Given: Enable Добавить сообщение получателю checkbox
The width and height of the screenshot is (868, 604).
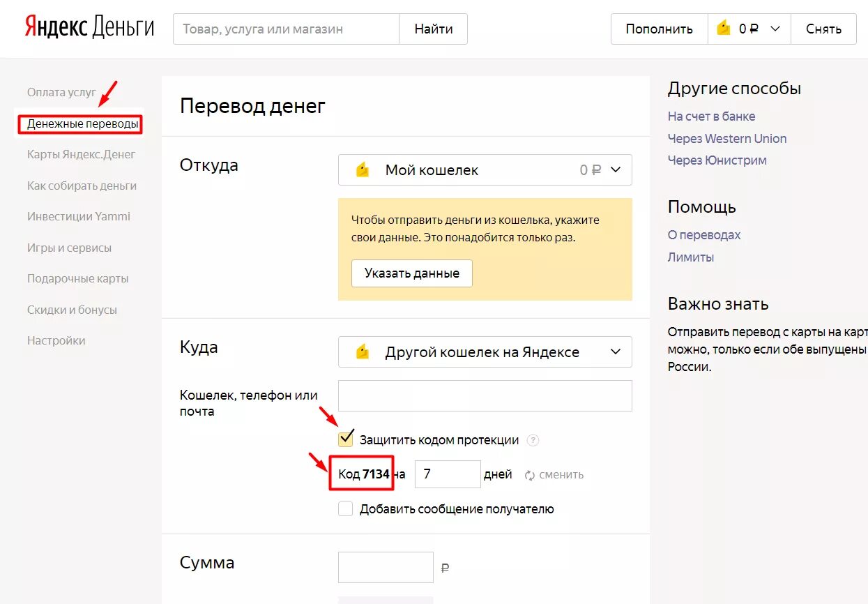Looking at the screenshot, I should click(345, 509).
